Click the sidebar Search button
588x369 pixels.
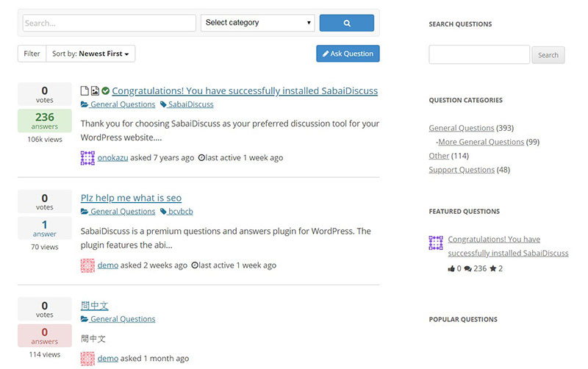pyautogui.click(x=548, y=55)
